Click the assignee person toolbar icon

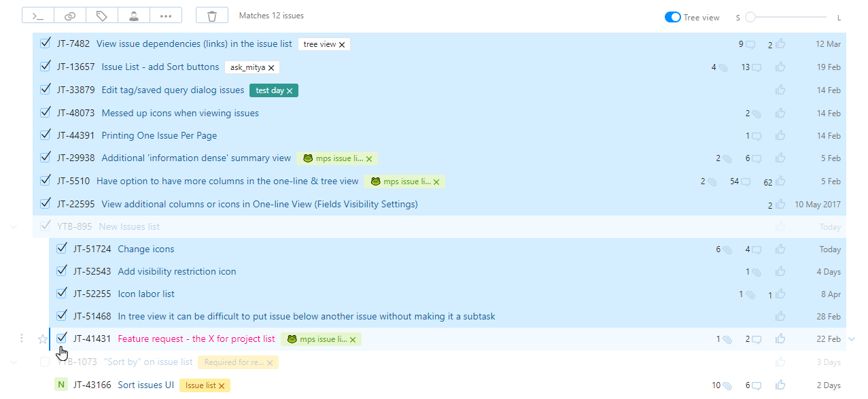(134, 16)
